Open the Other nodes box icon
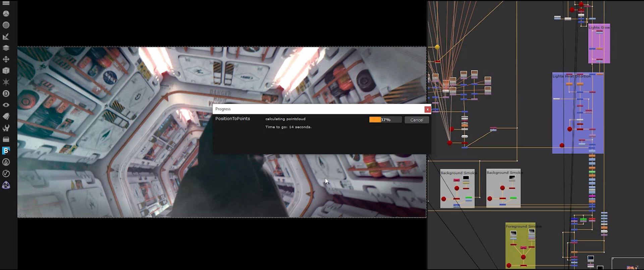The image size is (644, 270). pyautogui.click(x=6, y=139)
